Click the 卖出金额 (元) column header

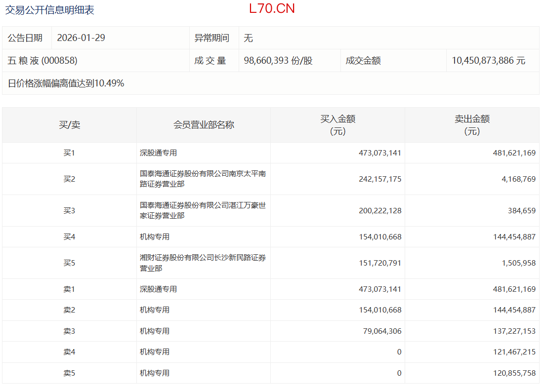tap(472, 125)
